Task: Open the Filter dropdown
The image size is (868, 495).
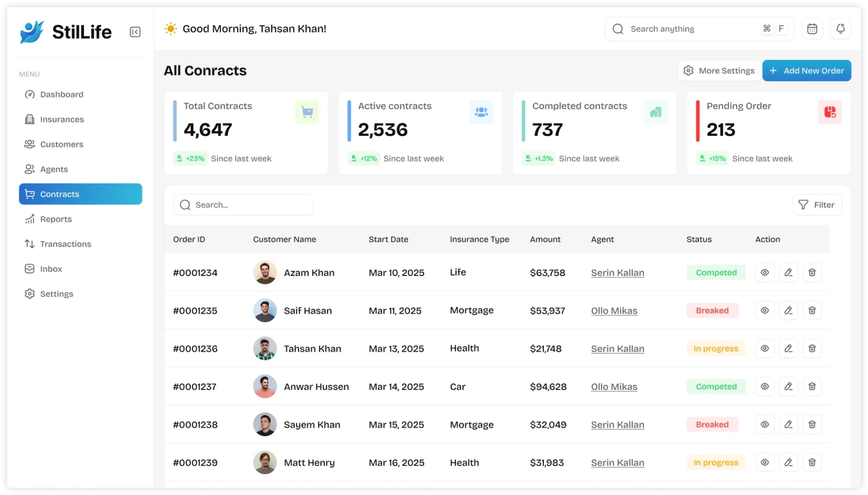Action: [817, 205]
